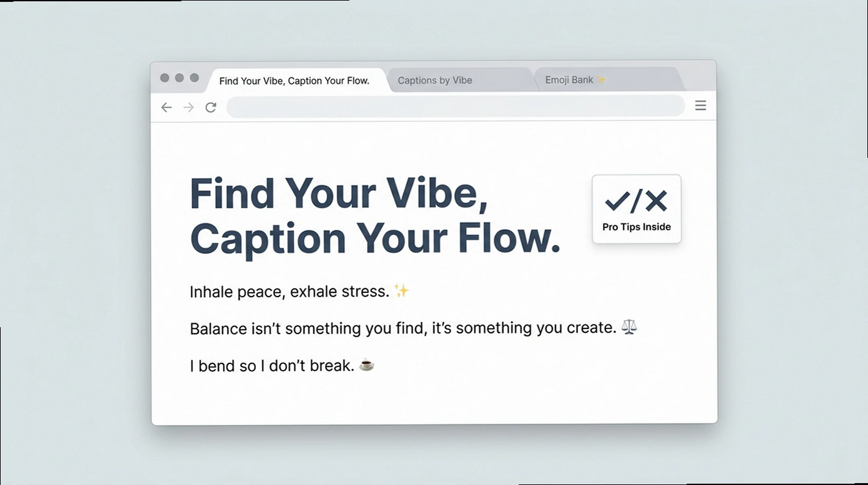This screenshot has width=868, height=485.
Task: Click the back navigation arrow
Action: (x=167, y=107)
